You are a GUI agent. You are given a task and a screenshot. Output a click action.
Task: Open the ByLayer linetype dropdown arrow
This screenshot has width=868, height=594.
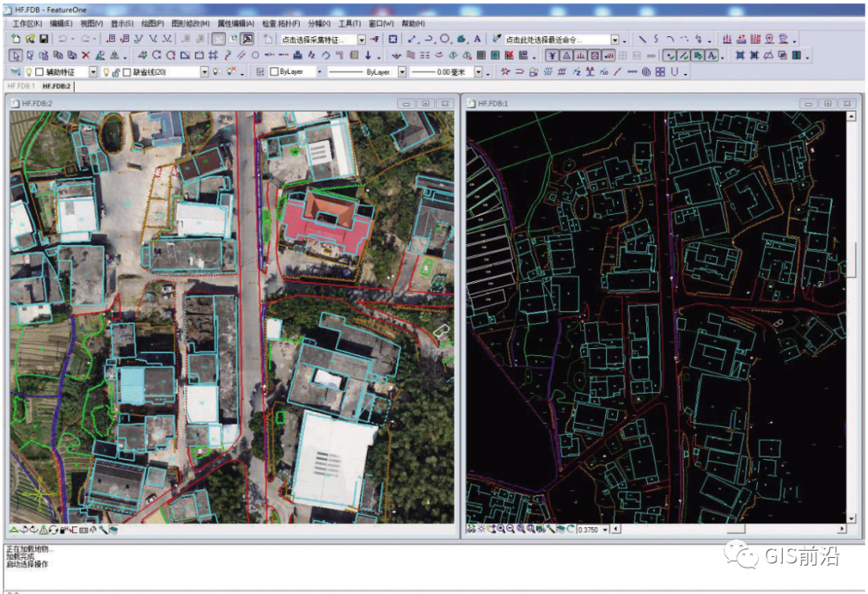402,72
